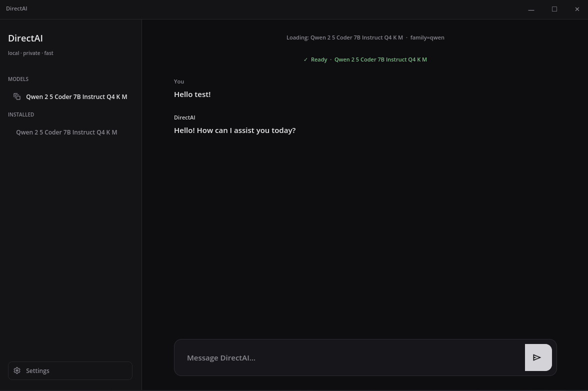
Task: Select Qwen 2 5 Coder under INSTALLED
Action: 66,132
